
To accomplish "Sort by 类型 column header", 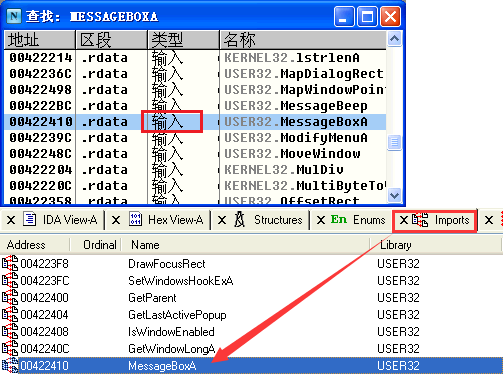I will click(x=184, y=40).
